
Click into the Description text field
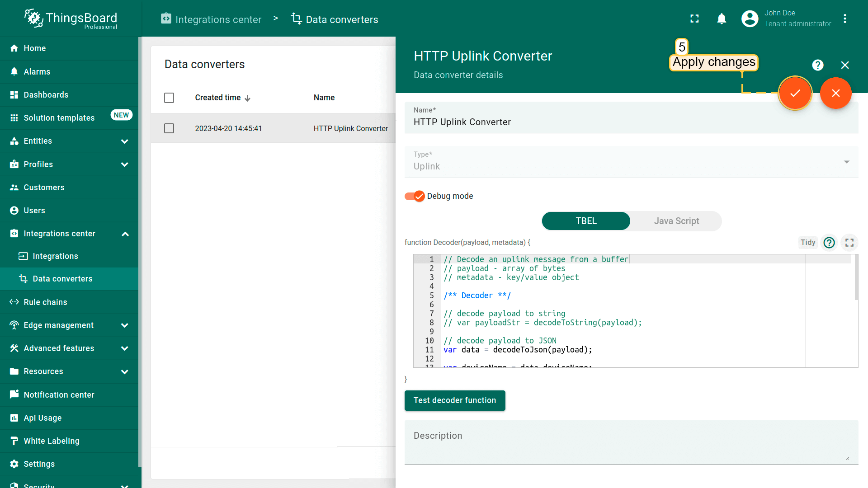(x=631, y=442)
